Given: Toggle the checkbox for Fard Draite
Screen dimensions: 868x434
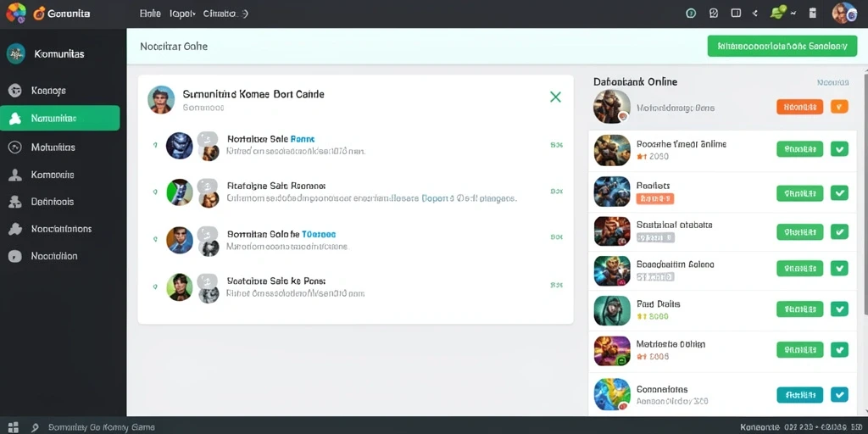Looking at the screenshot, I should click(x=840, y=309).
